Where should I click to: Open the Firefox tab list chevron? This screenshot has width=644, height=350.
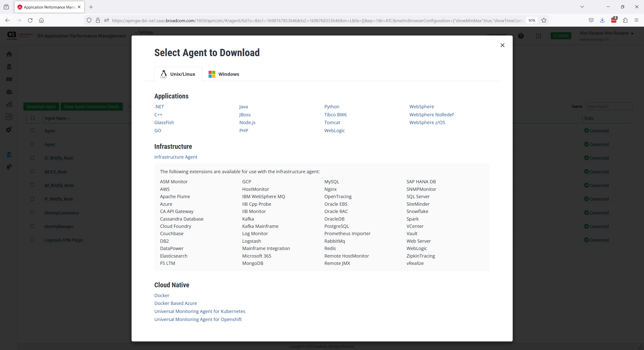point(582,7)
